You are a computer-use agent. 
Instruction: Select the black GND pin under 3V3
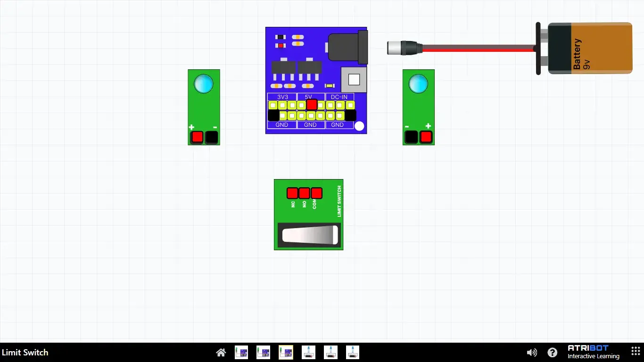pos(273,115)
